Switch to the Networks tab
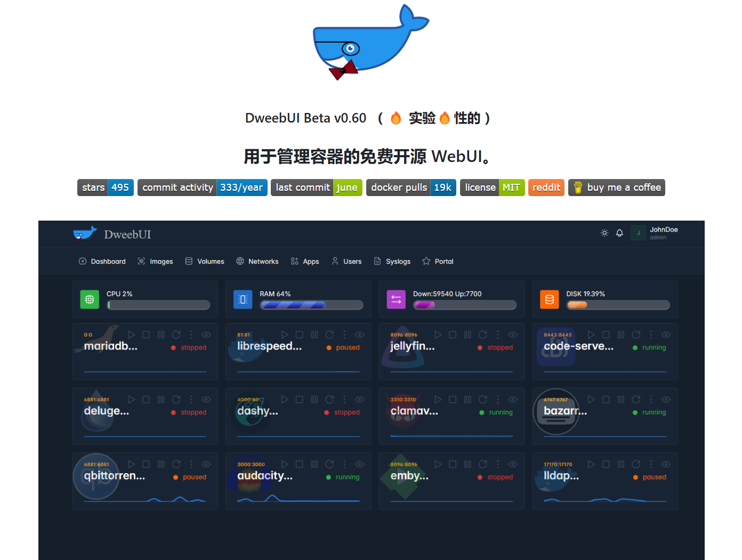742x560 pixels. click(257, 261)
